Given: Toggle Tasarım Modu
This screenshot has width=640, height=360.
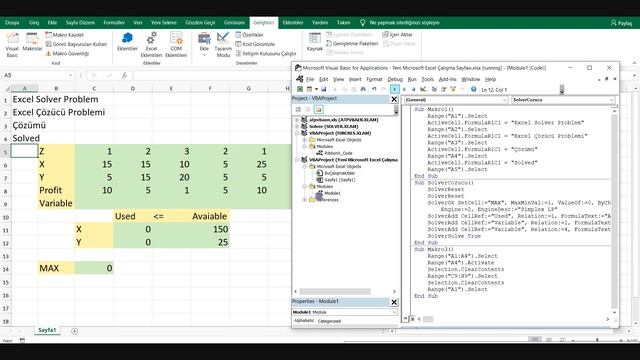Looking at the screenshot, I should tap(223, 45).
